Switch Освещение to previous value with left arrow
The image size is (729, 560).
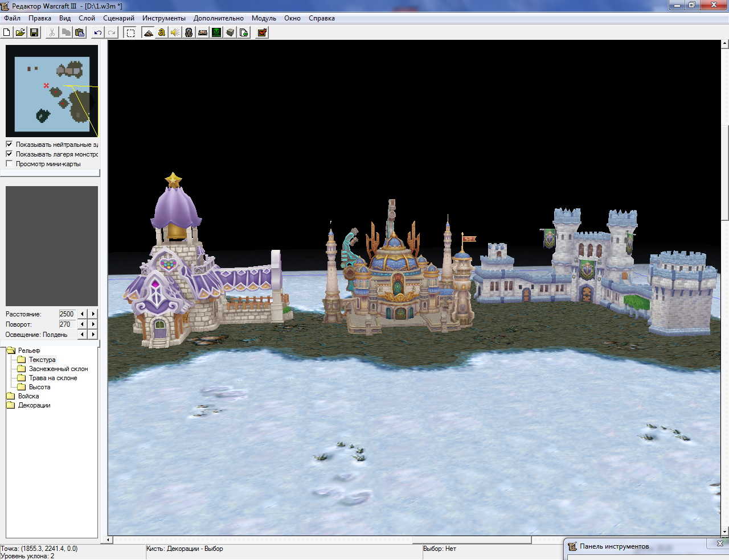point(83,335)
